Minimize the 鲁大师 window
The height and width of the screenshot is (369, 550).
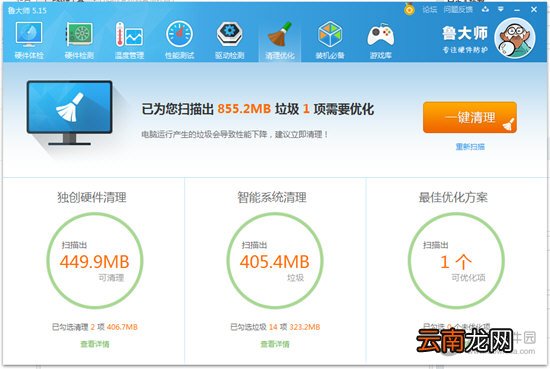[x=517, y=10]
